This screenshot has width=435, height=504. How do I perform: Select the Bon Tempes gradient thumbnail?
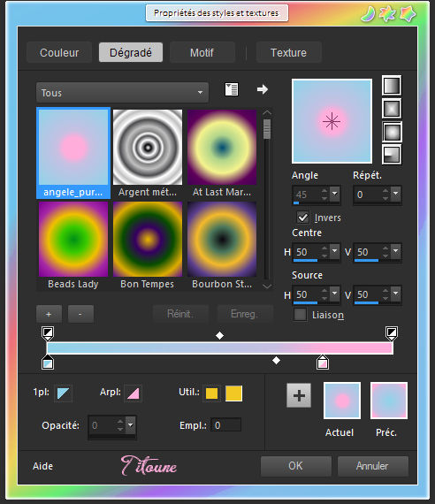[x=148, y=245]
